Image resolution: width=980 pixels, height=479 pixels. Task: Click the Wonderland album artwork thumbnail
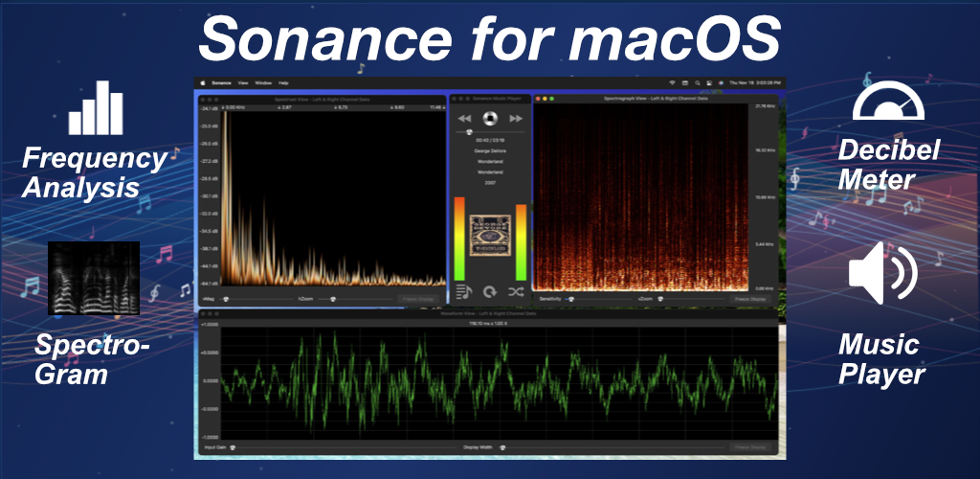(x=490, y=236)
